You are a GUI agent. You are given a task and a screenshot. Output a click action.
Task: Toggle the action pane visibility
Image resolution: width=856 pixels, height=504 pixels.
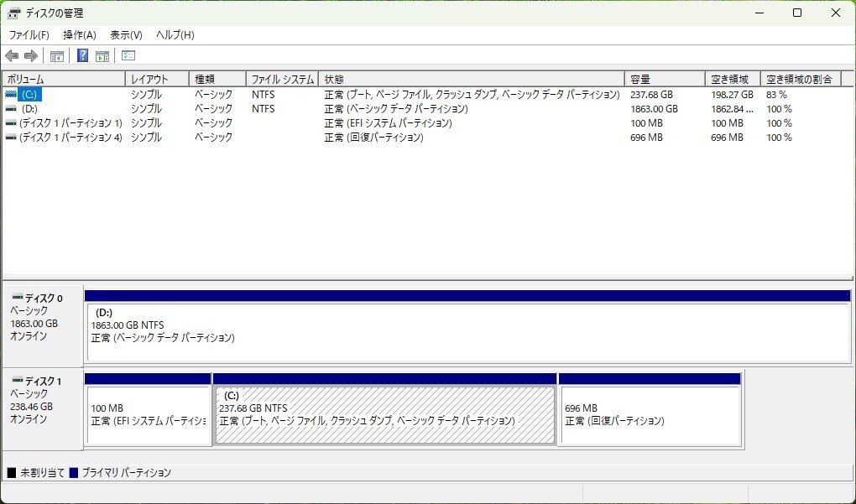pos(102,55)
